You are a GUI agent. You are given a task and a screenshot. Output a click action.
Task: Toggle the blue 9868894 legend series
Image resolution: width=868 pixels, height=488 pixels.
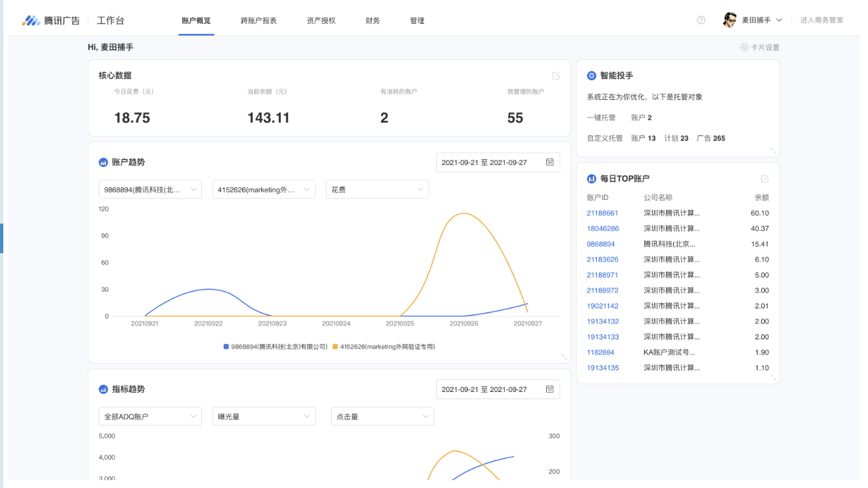(226, 347)
